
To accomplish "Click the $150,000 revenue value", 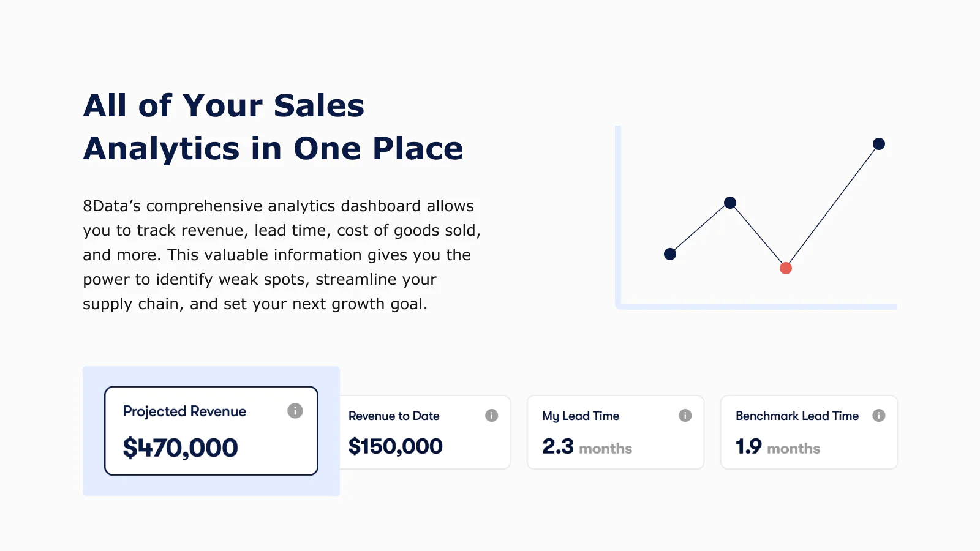I will (395, 446).
